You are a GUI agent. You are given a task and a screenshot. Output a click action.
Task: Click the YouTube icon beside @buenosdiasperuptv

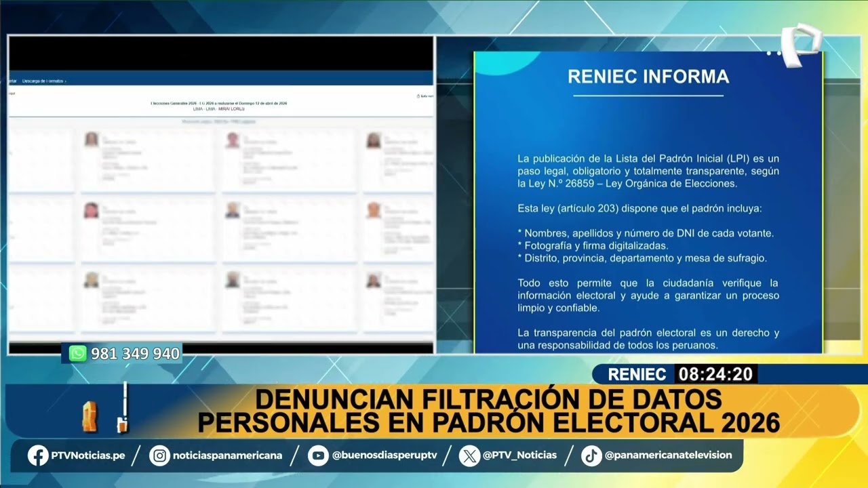tap(318, 455)
